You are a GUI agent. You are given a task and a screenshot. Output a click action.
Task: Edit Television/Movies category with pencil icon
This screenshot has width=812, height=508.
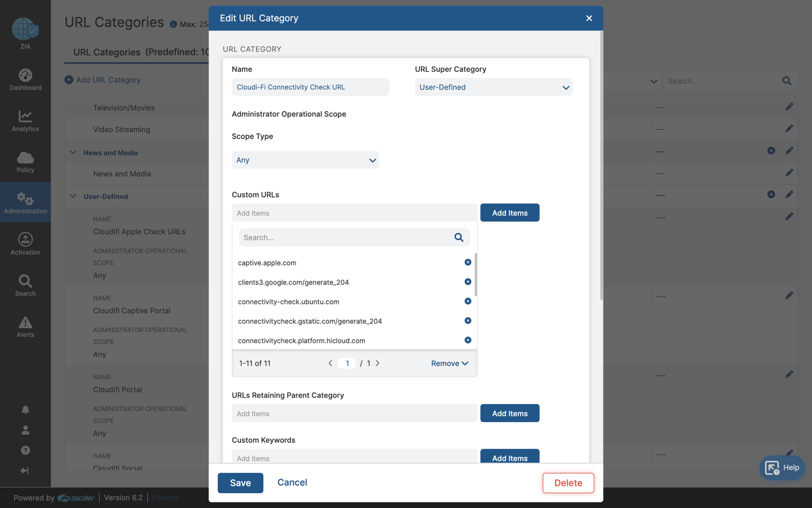789,106
